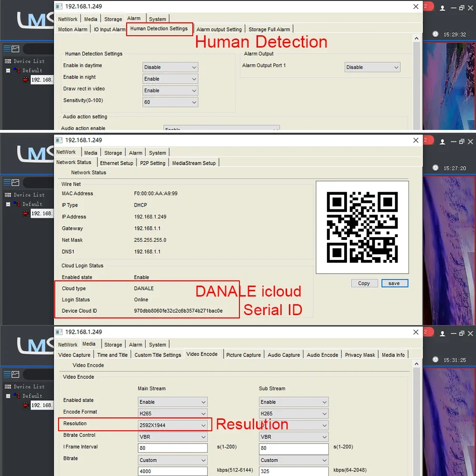Open the Alarm Output Port 1 dropdown

373,67
